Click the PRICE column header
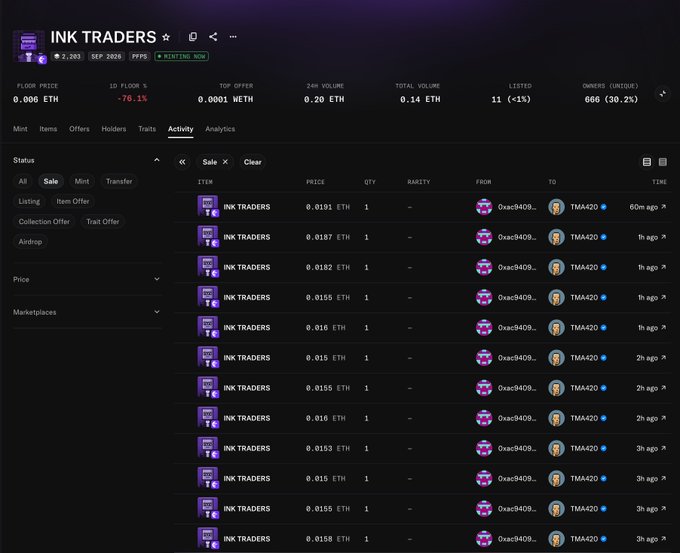 (x=315, y=182)
